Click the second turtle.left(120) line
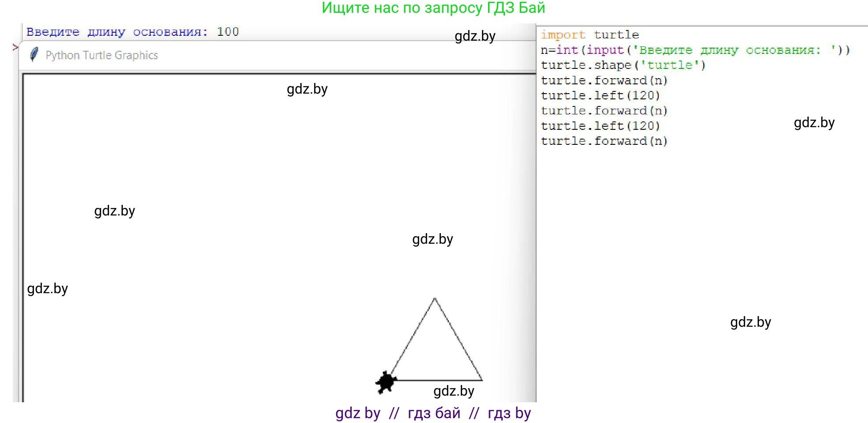This screenshot has width=868, height=423. (x=600, y=126)
